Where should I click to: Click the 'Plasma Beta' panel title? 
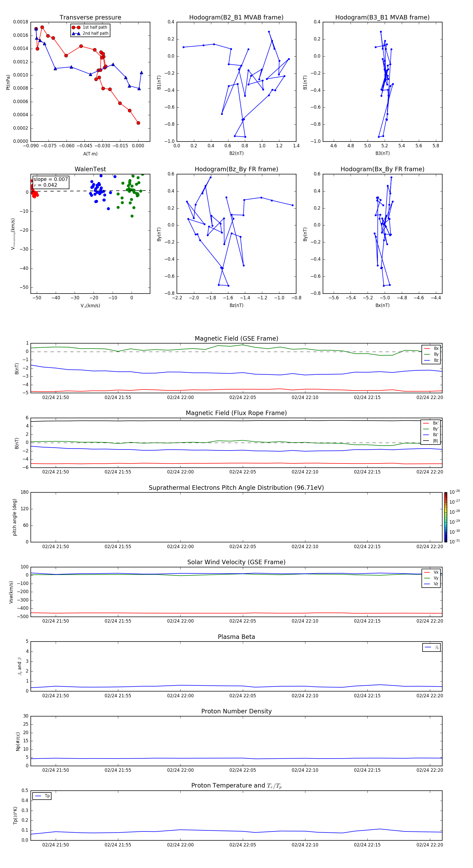(x=236, y=637)
